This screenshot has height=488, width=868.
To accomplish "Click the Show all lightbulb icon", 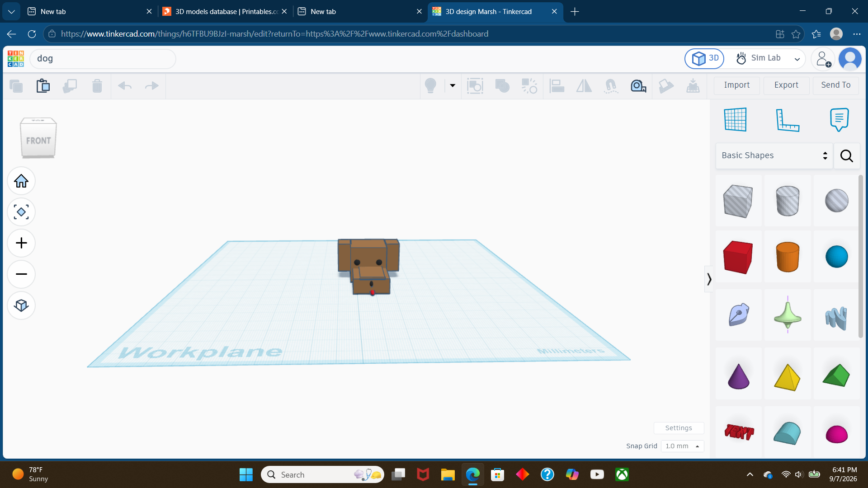I will tap(430, 85).
